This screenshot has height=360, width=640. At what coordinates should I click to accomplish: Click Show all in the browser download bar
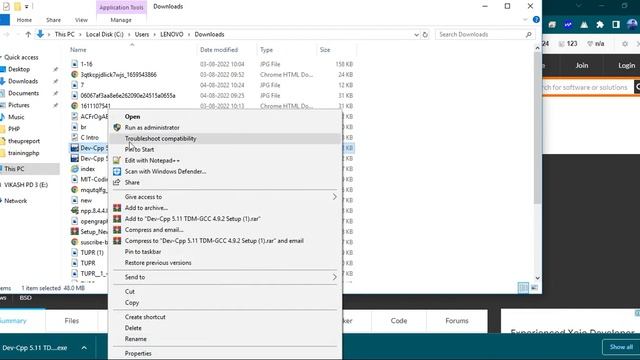[x=621, y=347]
